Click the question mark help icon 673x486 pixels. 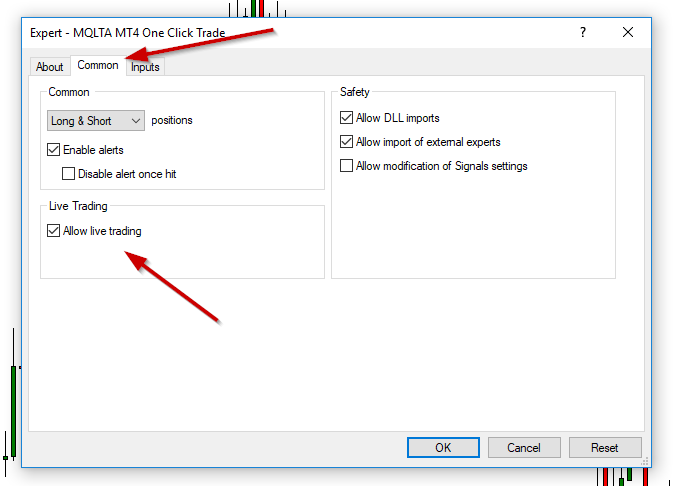click(582, 32)
